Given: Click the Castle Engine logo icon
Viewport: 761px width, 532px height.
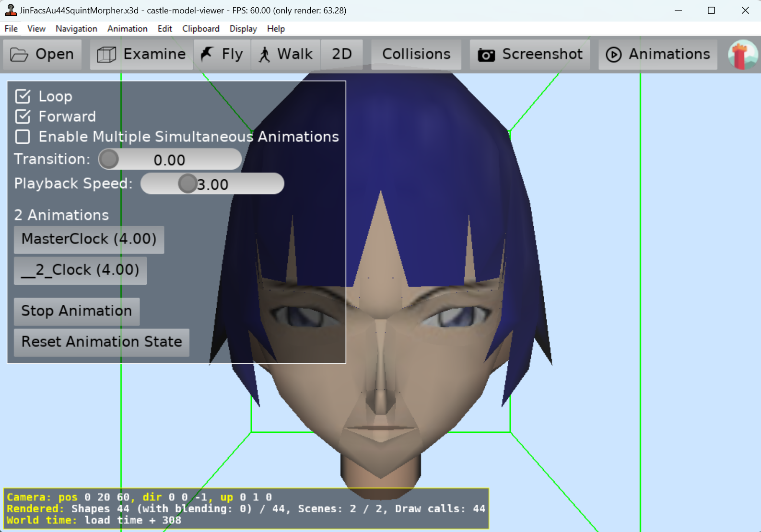Looking at the screenshot, I should pos(742,55).
